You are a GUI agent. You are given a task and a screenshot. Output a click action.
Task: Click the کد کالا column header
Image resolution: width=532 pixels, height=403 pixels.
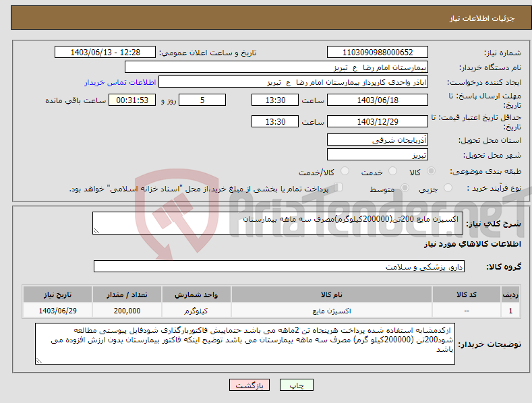466,294
